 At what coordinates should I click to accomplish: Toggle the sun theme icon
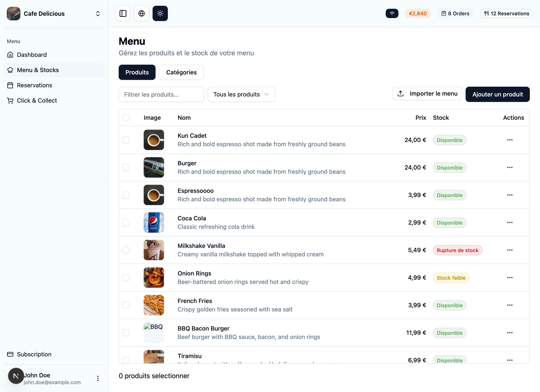point(160,13)
